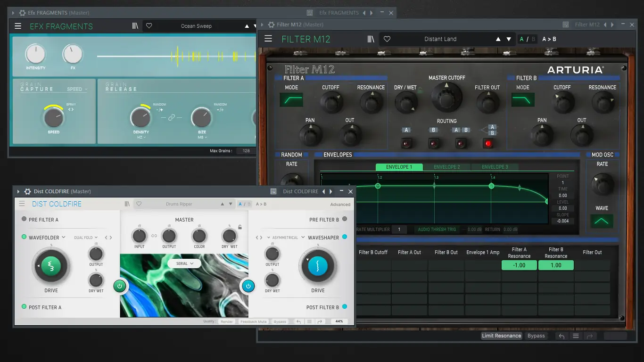644x362 pixels.
Task: Favorite the Drums Ripper preset
Action: 139,204
